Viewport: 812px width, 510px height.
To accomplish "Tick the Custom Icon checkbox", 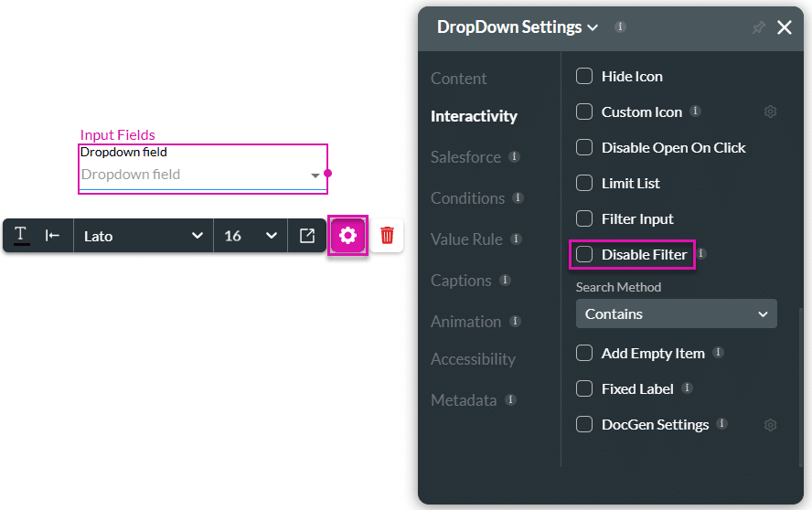I will (584, 112).
